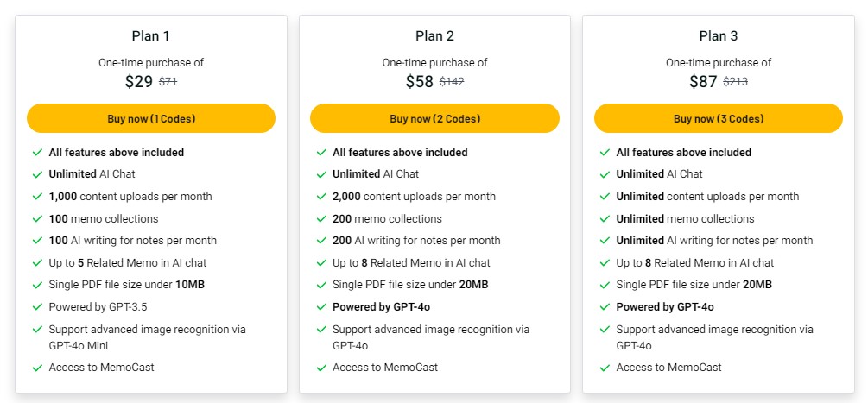
Task: Click checkmark beside Plan 1 Unlimited AI Chat
Action: (x=37, y=174)
